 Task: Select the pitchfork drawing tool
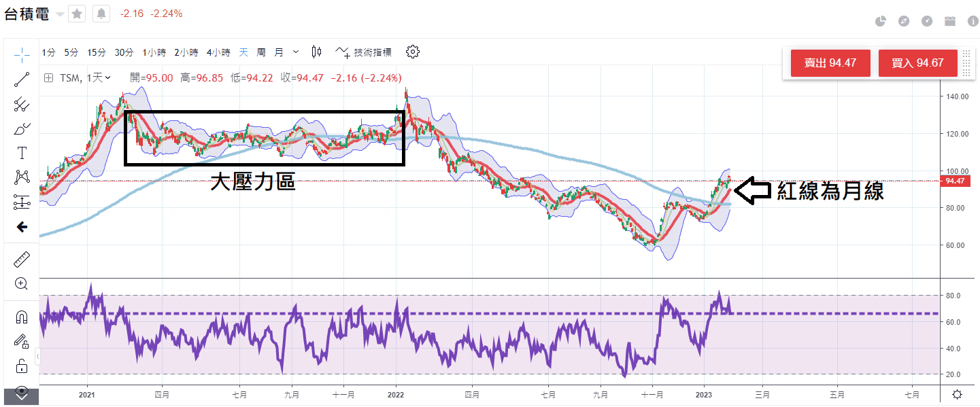coord(22,104)
